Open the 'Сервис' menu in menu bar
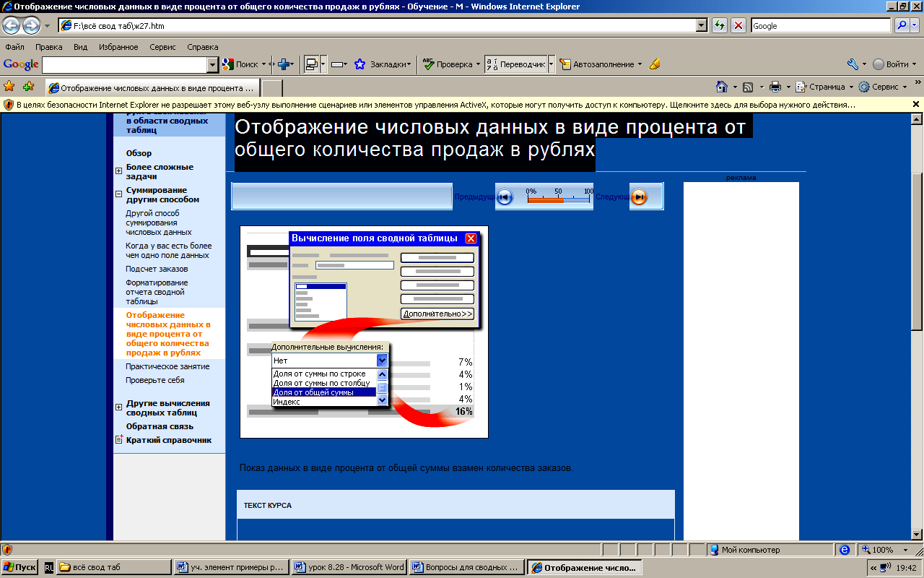 pyautogui.click(x=162, y=47)
